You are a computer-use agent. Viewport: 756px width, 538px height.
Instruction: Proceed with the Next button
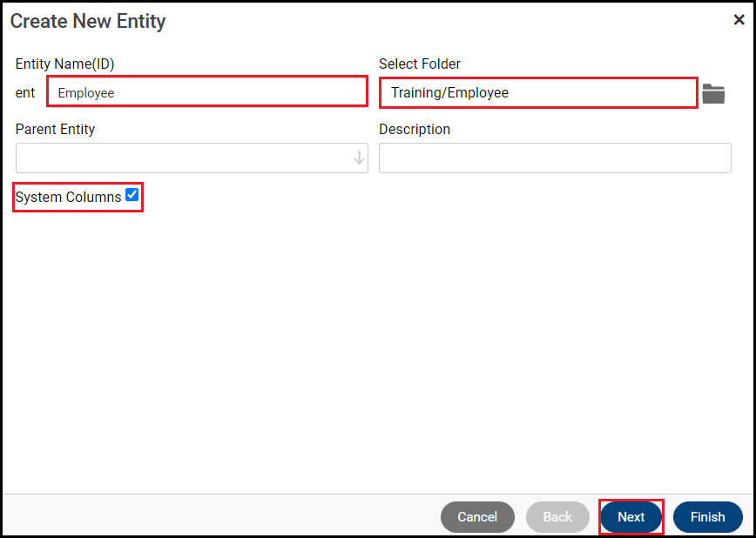pyautogui.click(x=631, y=517)
